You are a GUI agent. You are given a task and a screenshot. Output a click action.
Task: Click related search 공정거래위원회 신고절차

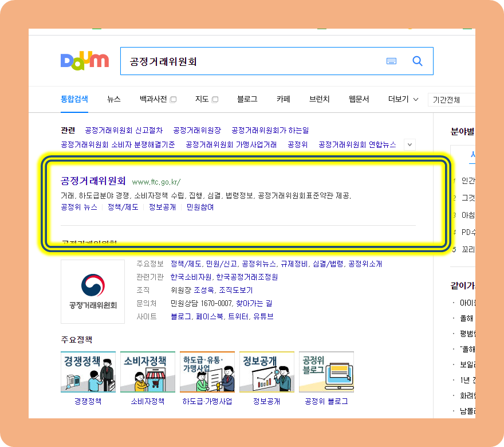point(124,130)
